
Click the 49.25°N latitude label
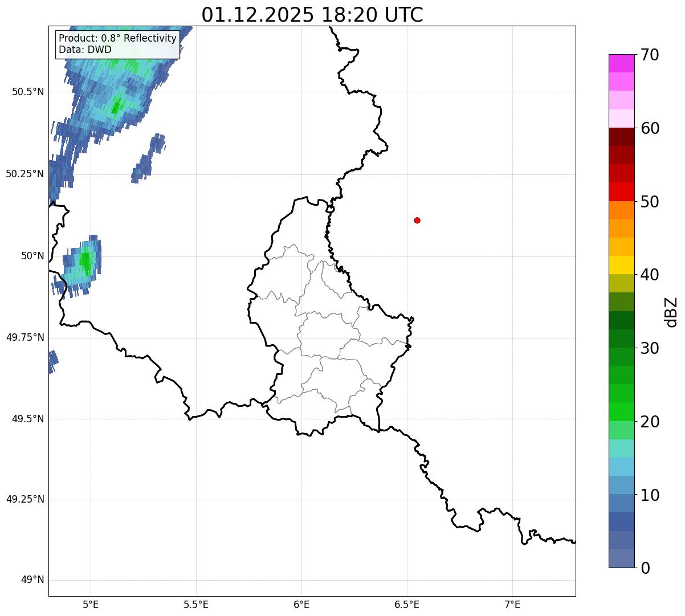click(25, 499)
